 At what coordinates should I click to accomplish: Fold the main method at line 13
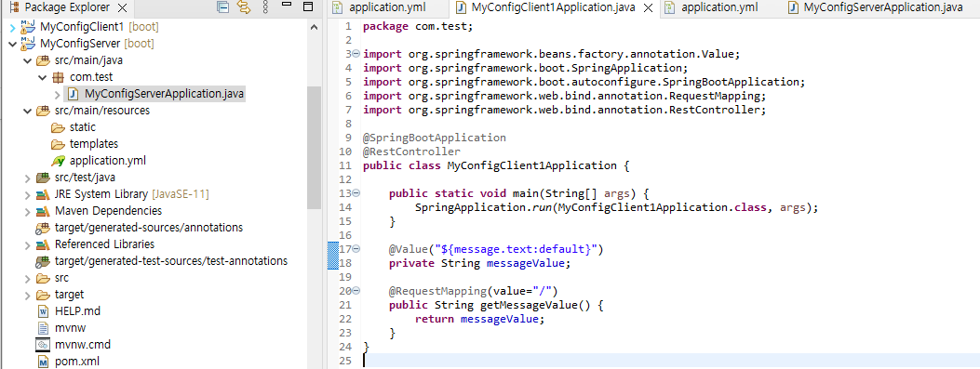(356, 193)
